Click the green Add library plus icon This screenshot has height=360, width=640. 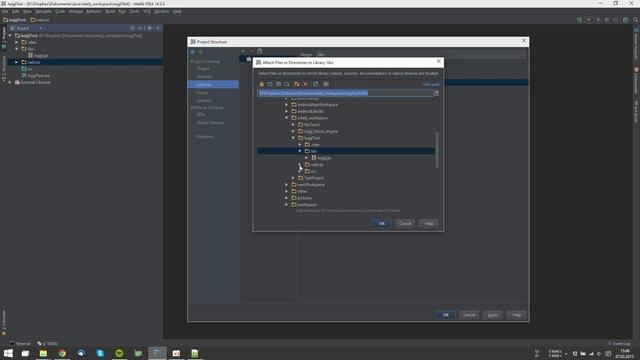(243, 51)
